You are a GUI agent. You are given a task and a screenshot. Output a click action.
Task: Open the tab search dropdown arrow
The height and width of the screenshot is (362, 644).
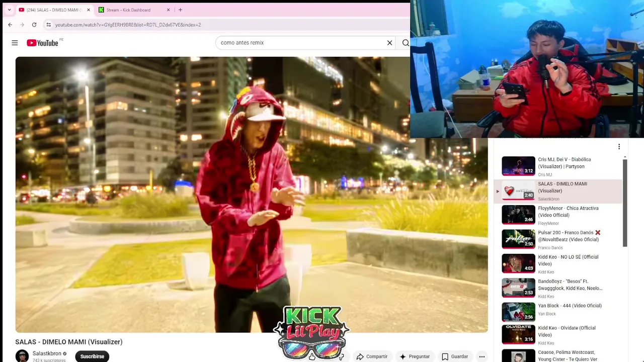(x=9, y=10)
